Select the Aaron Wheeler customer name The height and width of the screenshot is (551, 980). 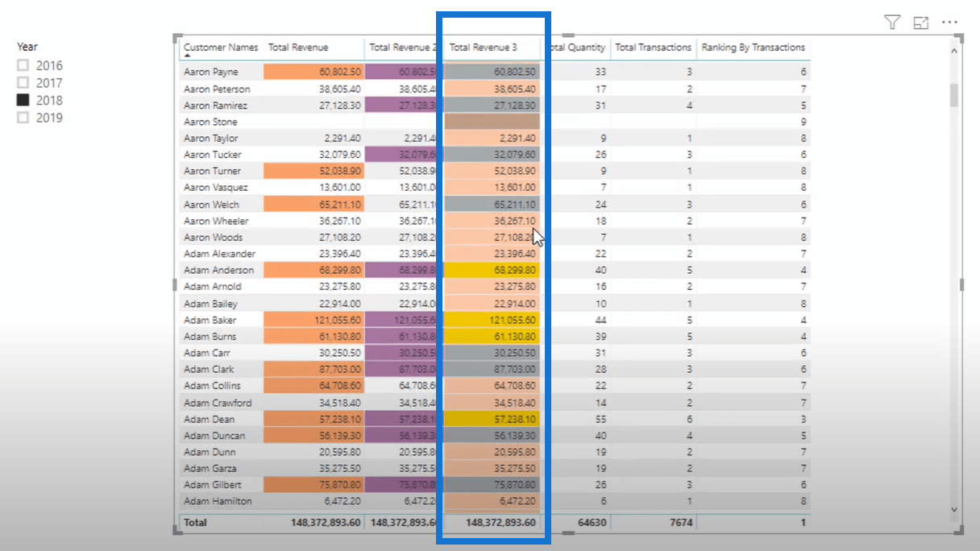tap(216, 221)
